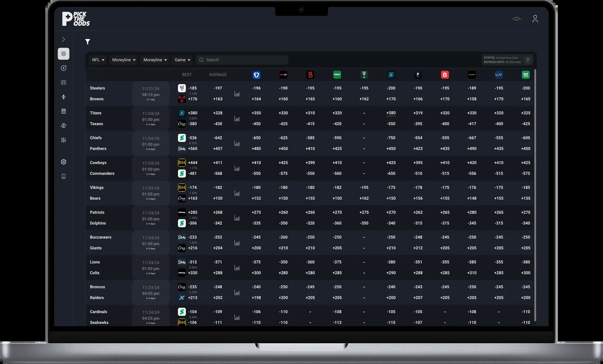Open the chart icon for Vikings-Bears
This screenshot has width=603, height=364.
237,193
